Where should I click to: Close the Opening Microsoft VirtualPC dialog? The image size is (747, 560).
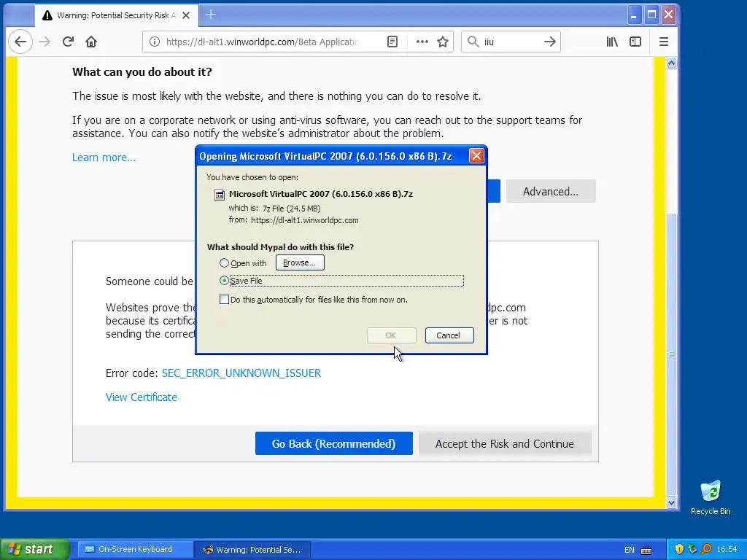[476, 156]
